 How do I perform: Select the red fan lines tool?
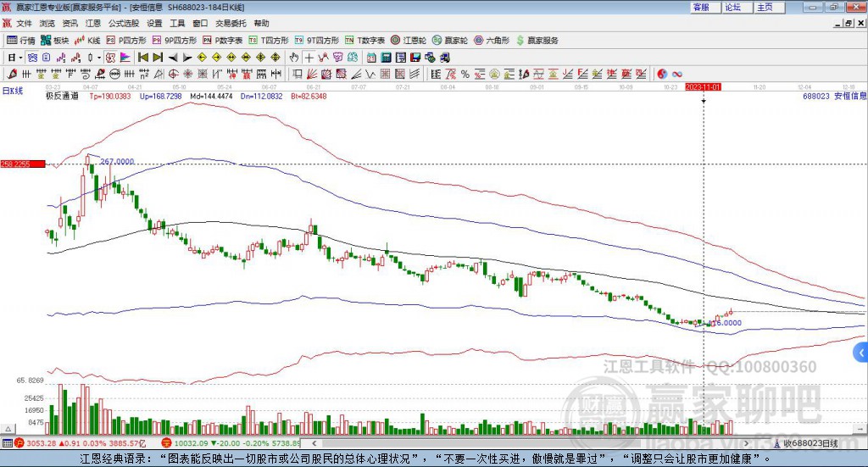(312, 74)
